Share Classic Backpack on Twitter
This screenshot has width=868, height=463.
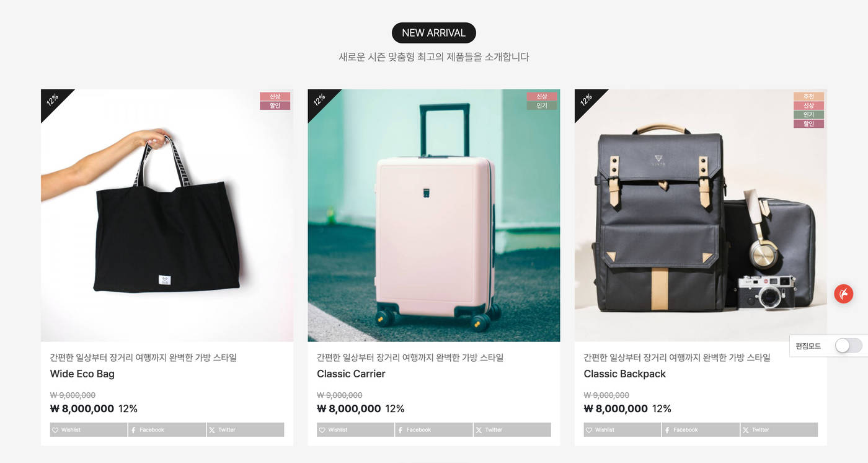point(779,429)
